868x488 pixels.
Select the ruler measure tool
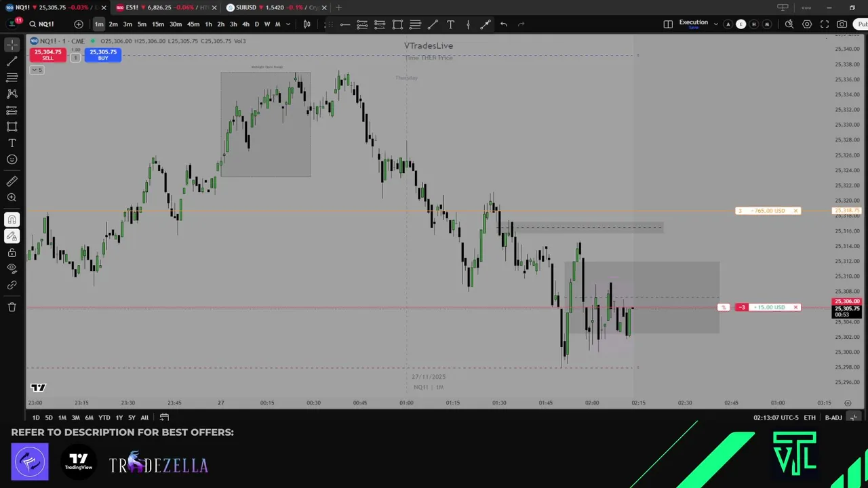(12, 181)
